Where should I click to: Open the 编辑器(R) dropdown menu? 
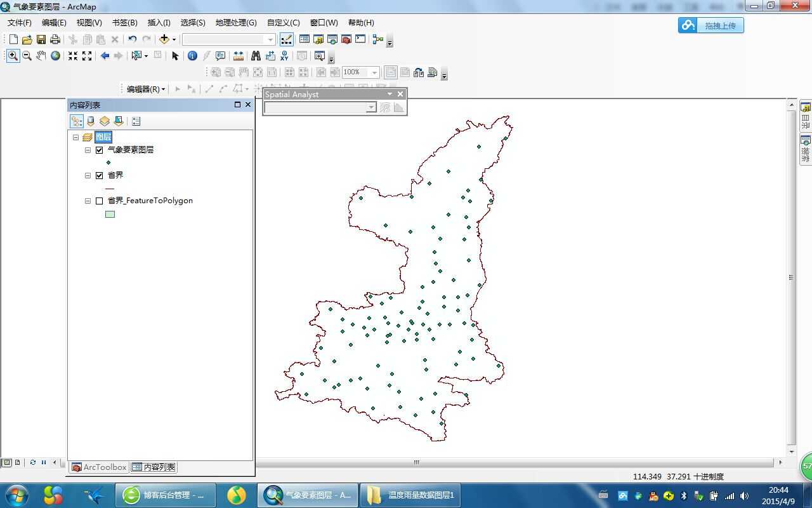pyautogui.click(x=146, y=89)
